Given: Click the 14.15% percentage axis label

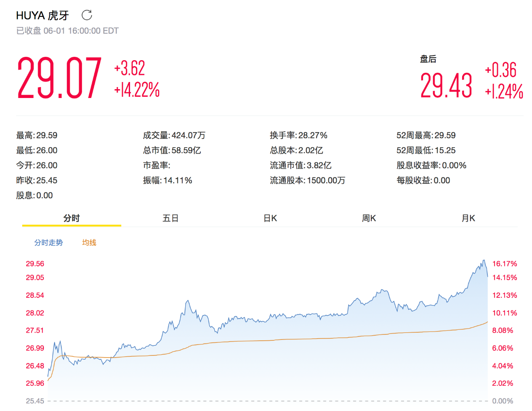Looking at the screenshot, I should tap(505, 278).
